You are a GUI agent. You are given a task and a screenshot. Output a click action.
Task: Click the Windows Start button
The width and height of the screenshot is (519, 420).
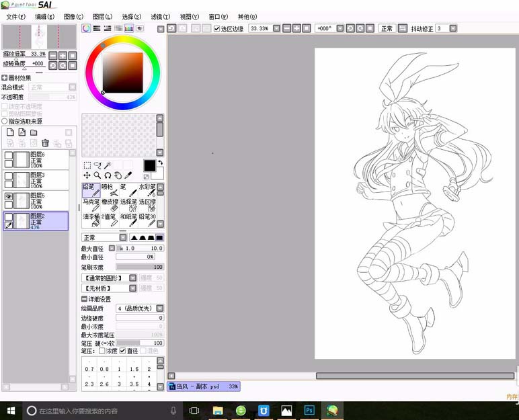[11, 411]
